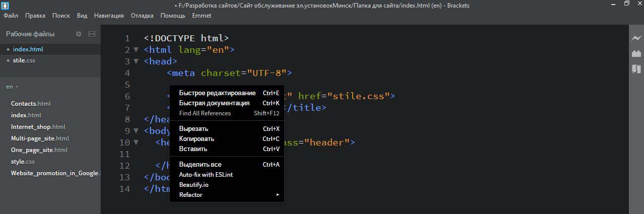Click the third icon in right sidebar
The height and width of the screenshot is (214, 644).
click(636, 69)
